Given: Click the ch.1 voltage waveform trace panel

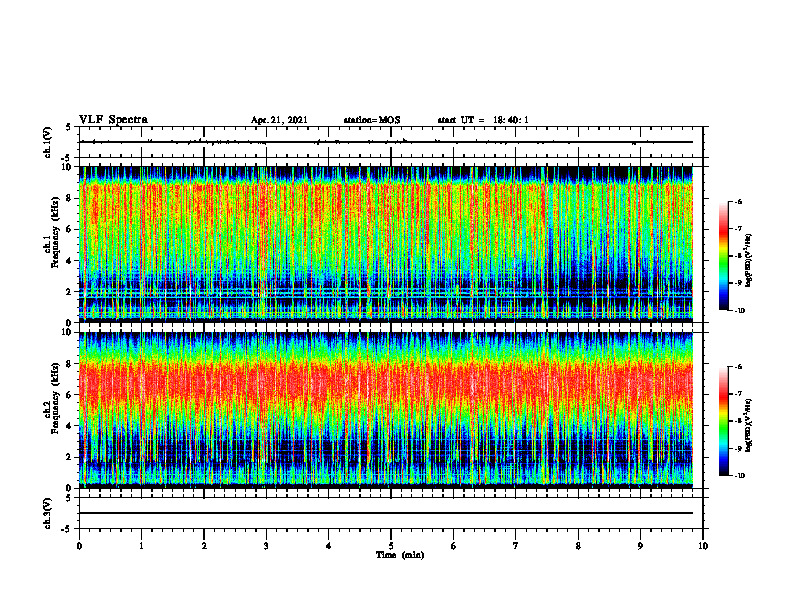Looking at the screenshot, I should click(391, 142).
